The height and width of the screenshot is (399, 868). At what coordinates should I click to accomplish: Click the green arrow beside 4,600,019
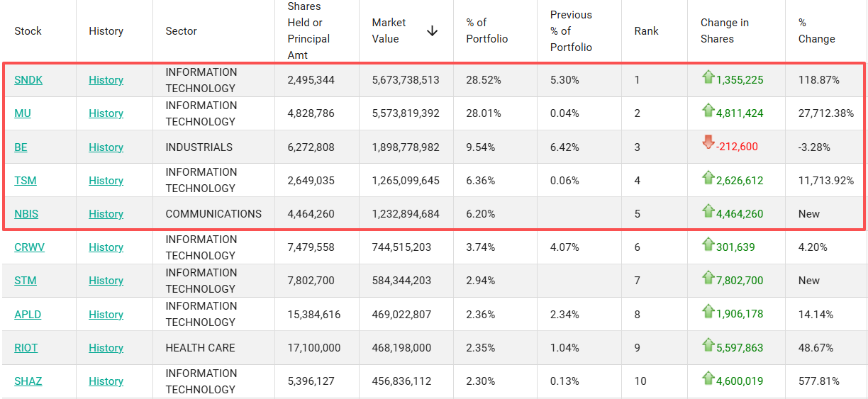(x=708, y=378)
